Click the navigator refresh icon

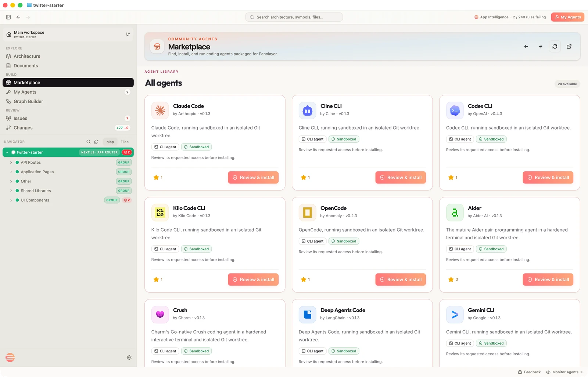tap(96, 142)
